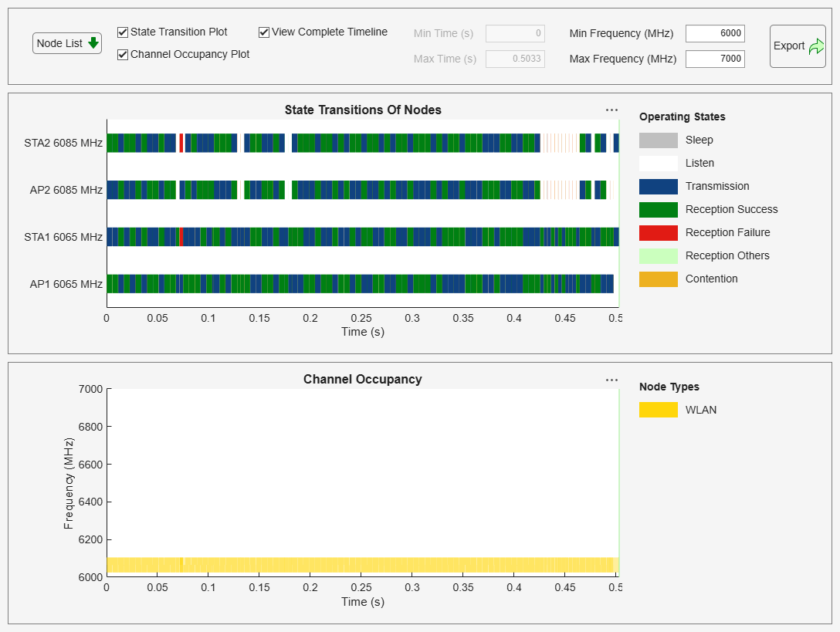Uncheck the State Transition Plot checkbox
Screen dimensions: 840x632
[121, 32]
